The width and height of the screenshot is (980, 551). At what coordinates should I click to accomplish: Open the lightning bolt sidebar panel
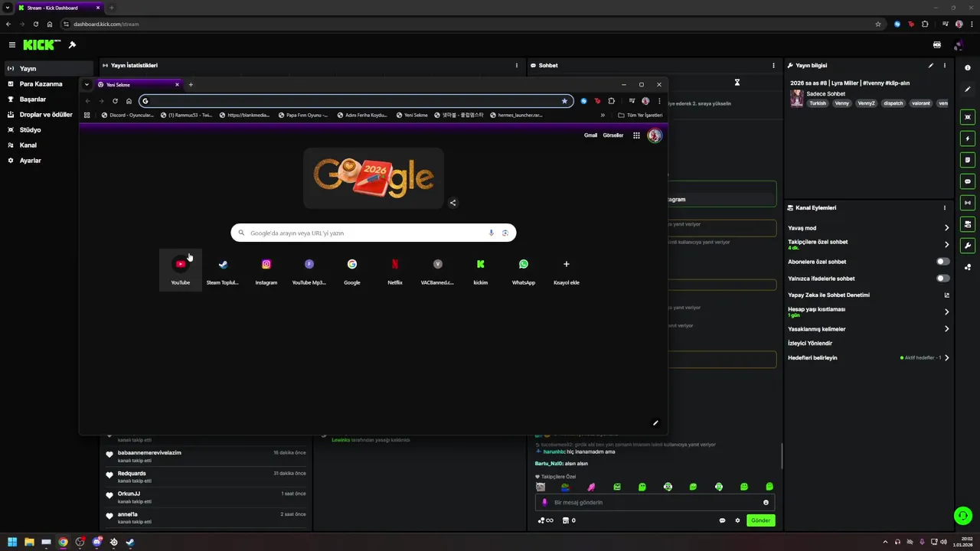pyautogui.click(x=968, y=139)
